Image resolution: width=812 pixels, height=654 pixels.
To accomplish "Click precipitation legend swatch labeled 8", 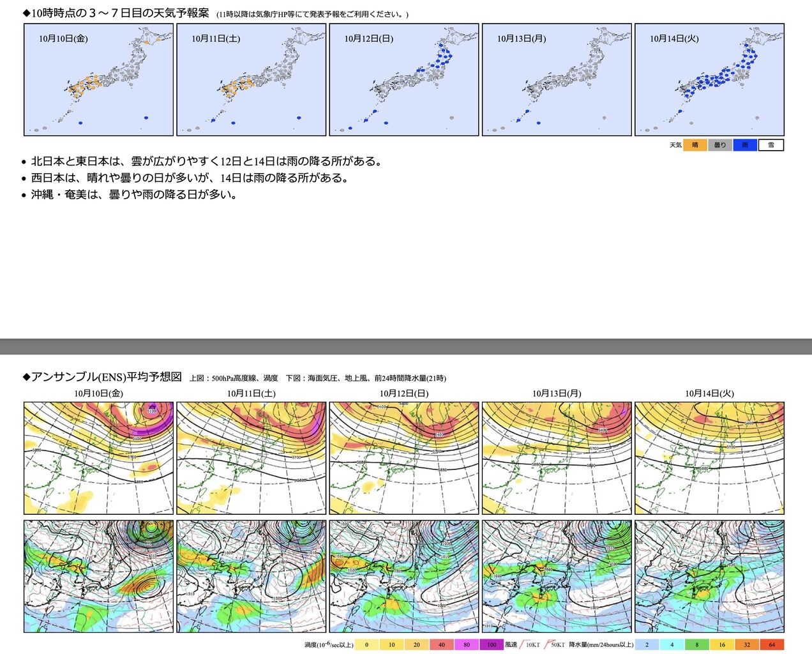I will [696, 644].
